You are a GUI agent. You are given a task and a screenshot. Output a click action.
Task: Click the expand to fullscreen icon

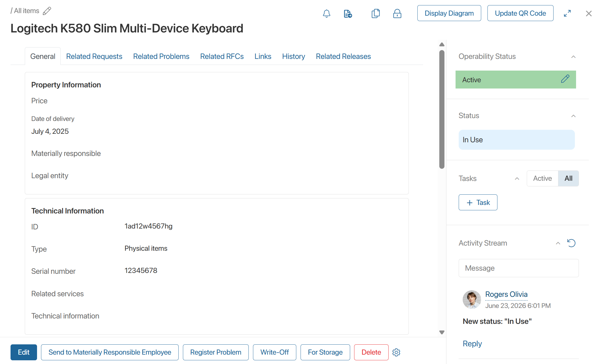point(567,13)
